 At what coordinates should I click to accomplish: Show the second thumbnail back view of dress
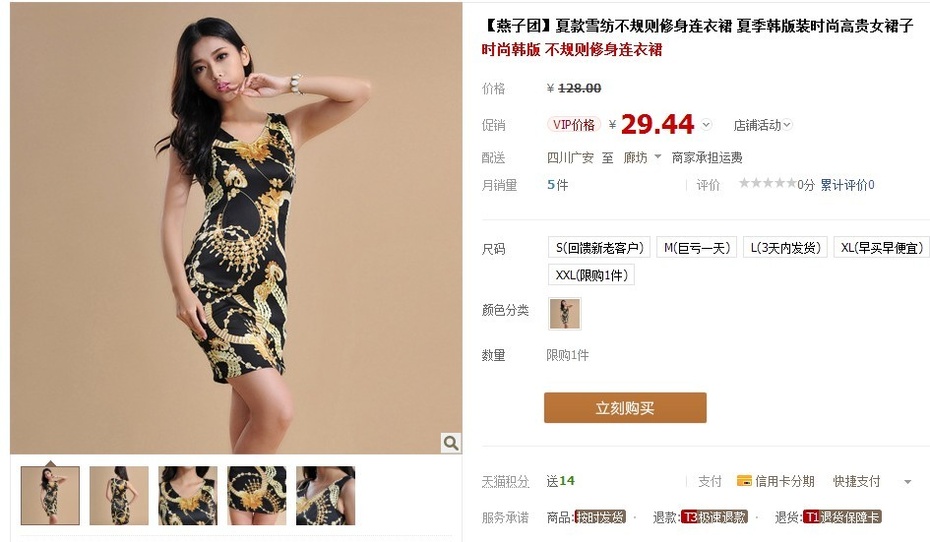[x=119, y=495]
